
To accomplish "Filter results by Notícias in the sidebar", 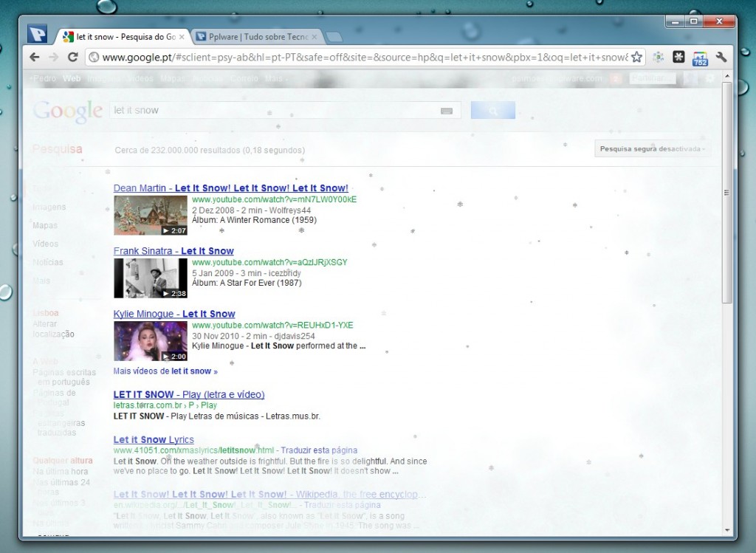I will (x=48, y=262).
